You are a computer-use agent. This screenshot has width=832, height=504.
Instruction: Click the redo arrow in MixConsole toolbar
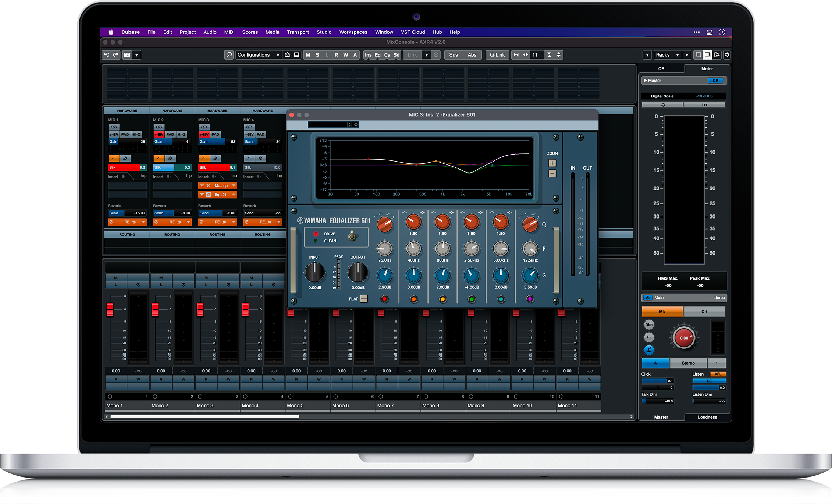[x=116, y=55]
